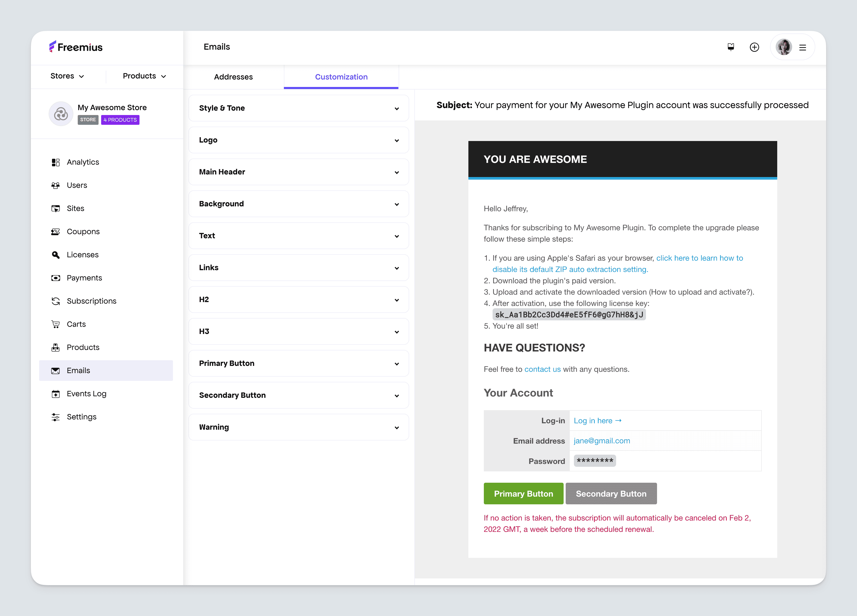Open the Products dropdown in top nav
This screenshot has width=857, height=616.
point(144,76)
